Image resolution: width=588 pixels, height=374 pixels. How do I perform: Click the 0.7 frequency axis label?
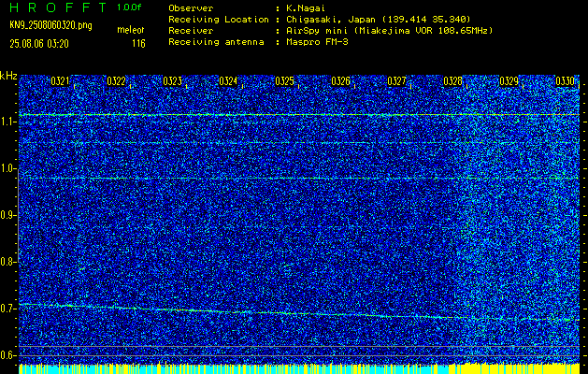click(7, 309)
